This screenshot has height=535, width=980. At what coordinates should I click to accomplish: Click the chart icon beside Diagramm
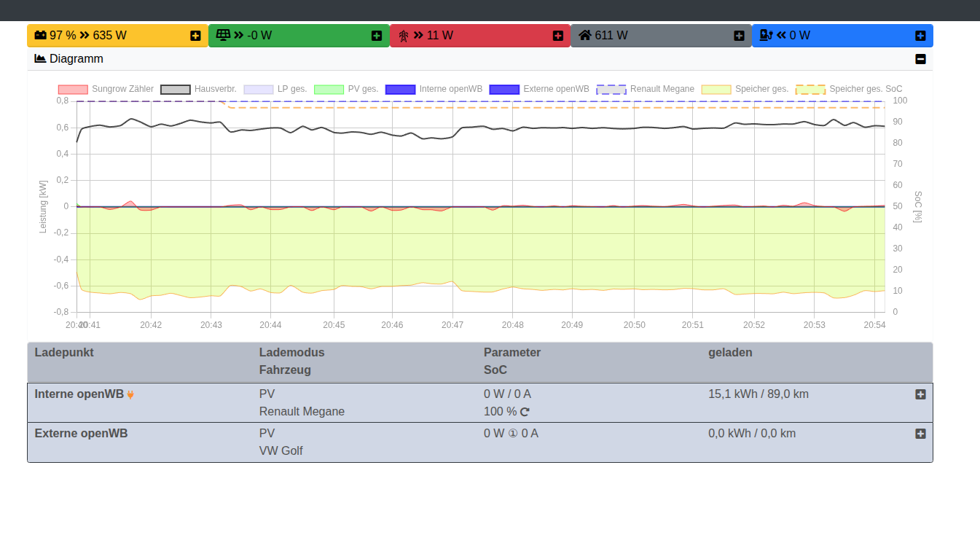(x=40, y=58)
